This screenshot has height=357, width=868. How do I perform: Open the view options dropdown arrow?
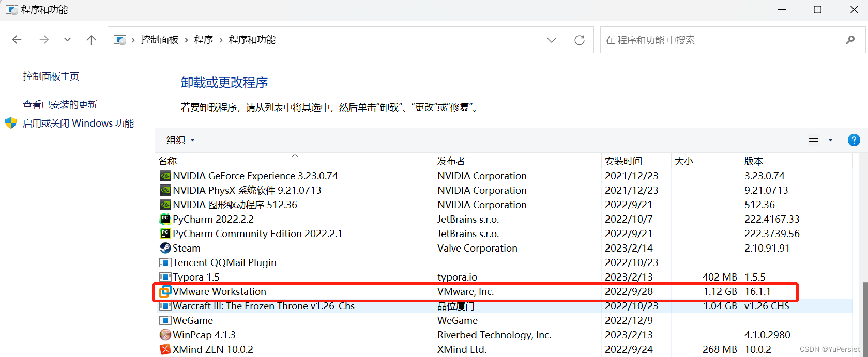(830, 140)
